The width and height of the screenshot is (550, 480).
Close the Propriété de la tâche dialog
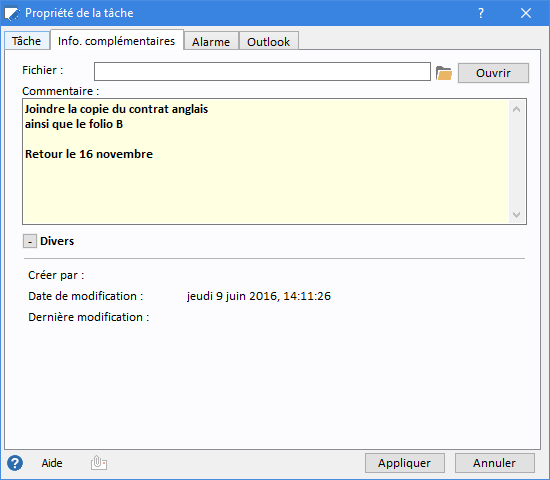tap(525, 13)
